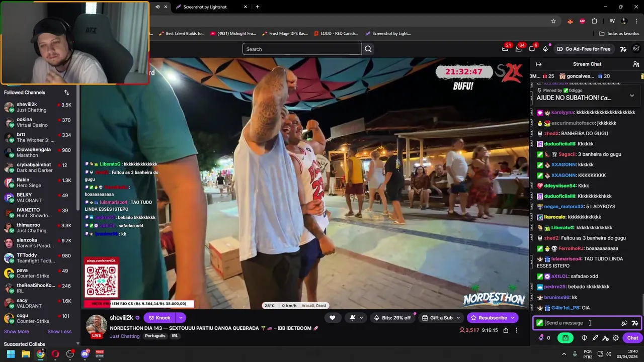This screenshot has width=644, height=362.
Task: Click the shield mod icon below chat
Action: click(584, 338)
